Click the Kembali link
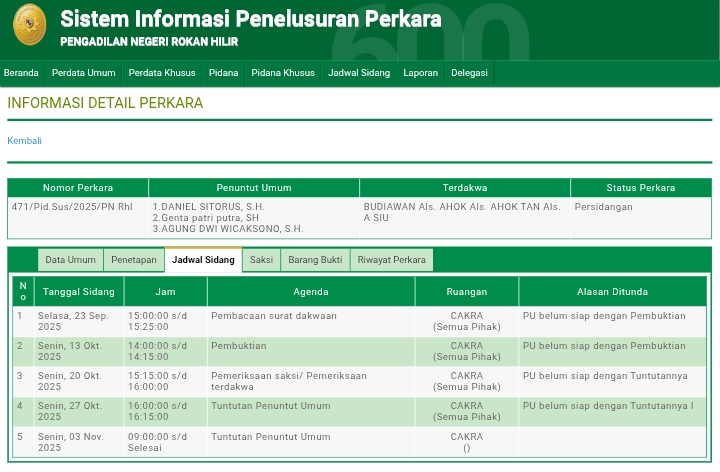This screenshot has width=720, height=472. coord(25,141)
